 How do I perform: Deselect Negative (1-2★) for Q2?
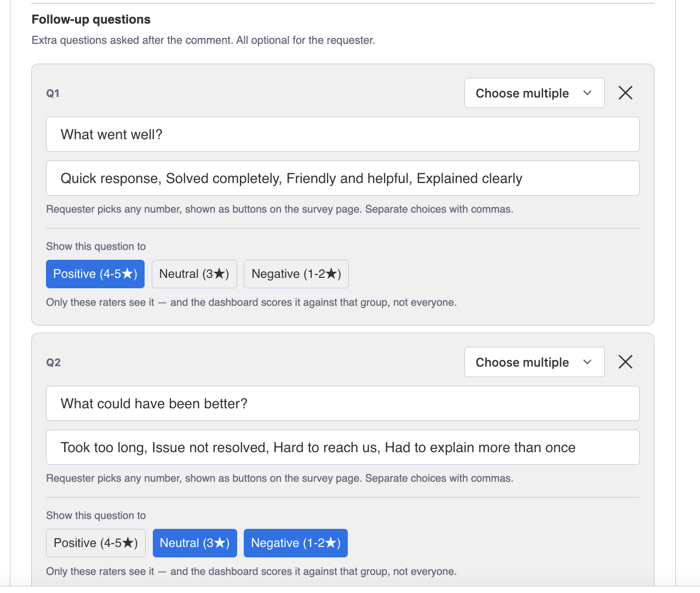296,543
